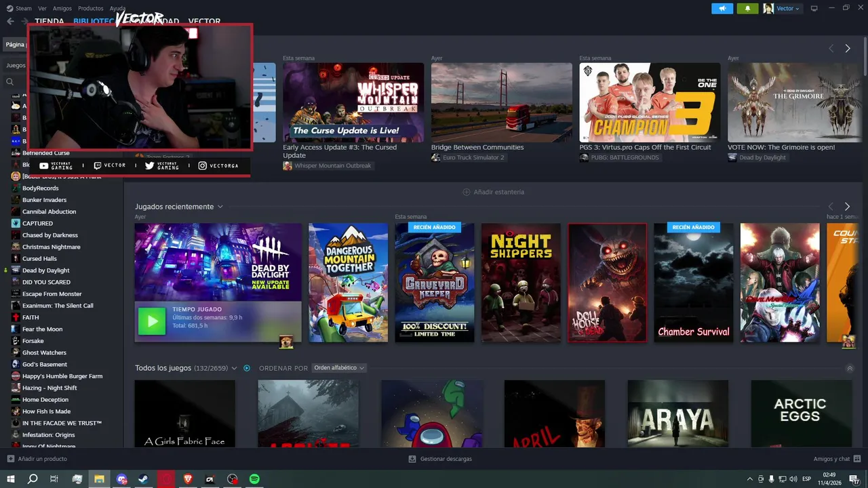Screen dimensions: 868x488
Task: Open File Explorer from the taskbar
Action: [x=99, y=479]
